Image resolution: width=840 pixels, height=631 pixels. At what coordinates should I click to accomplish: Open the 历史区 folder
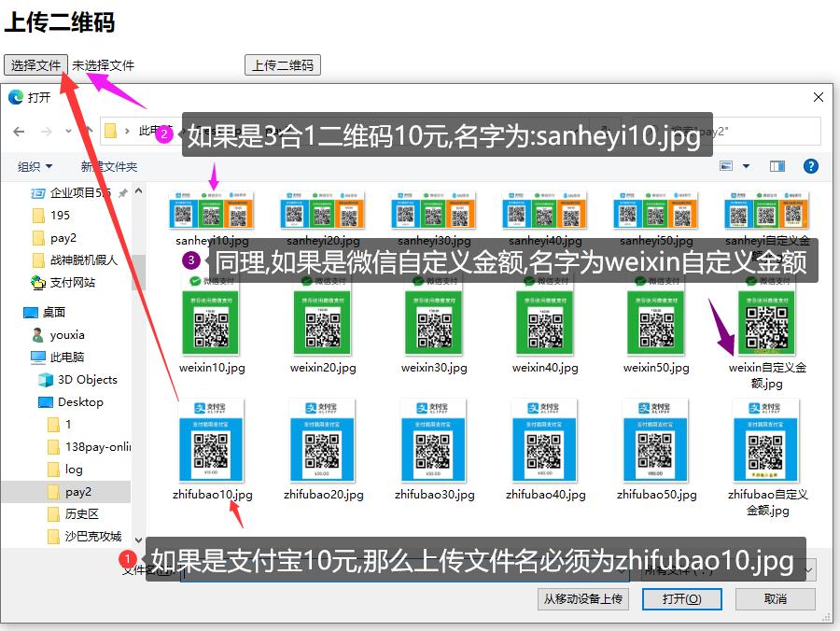click(73, 514)
